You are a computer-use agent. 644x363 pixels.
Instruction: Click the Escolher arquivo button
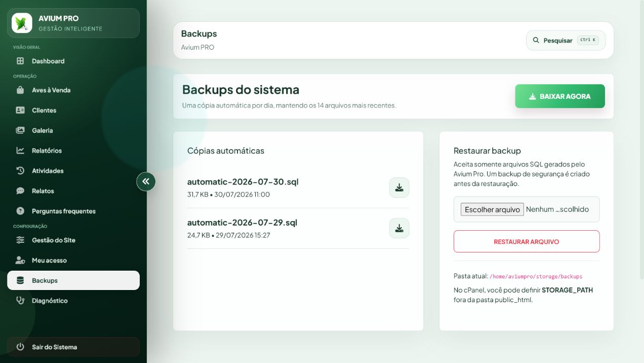point(492,209)
